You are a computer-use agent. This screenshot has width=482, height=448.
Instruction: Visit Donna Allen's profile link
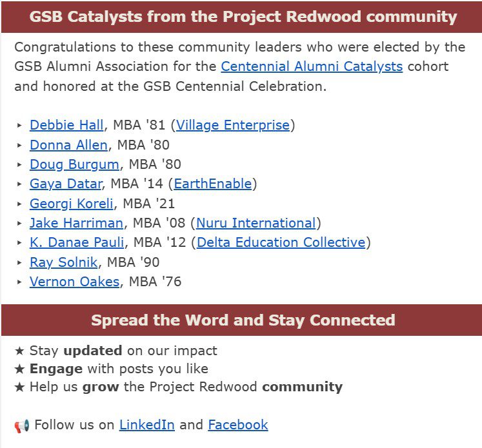[68, 145]
